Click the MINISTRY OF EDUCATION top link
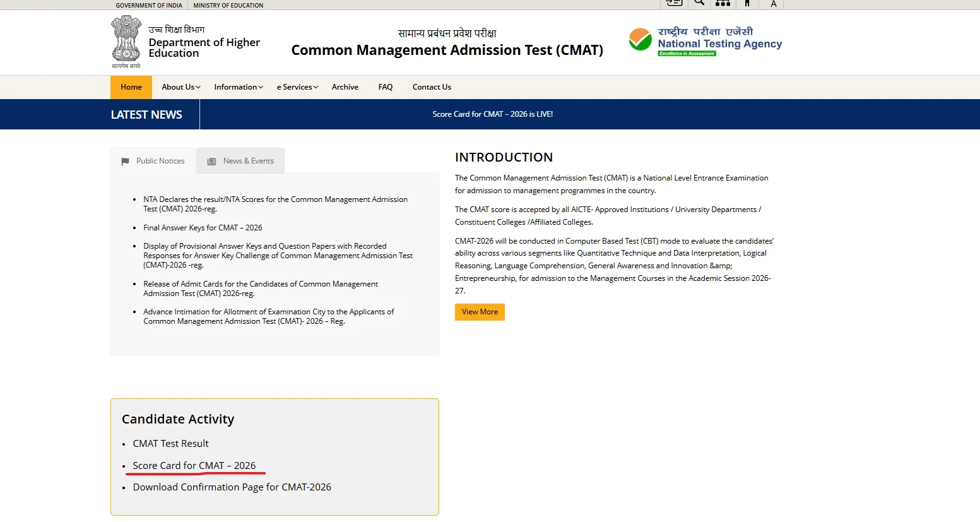Image resolution: width=980 pixels, height=522 pixels. (x=228, y=5)
